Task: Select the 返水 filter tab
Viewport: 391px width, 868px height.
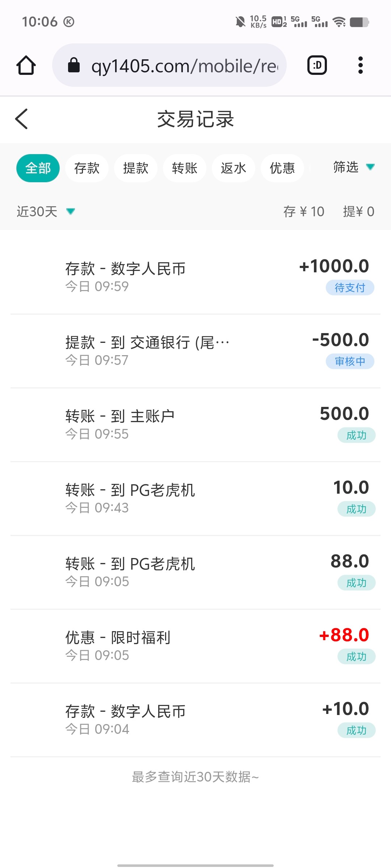Action: click(x=234, y=168)
